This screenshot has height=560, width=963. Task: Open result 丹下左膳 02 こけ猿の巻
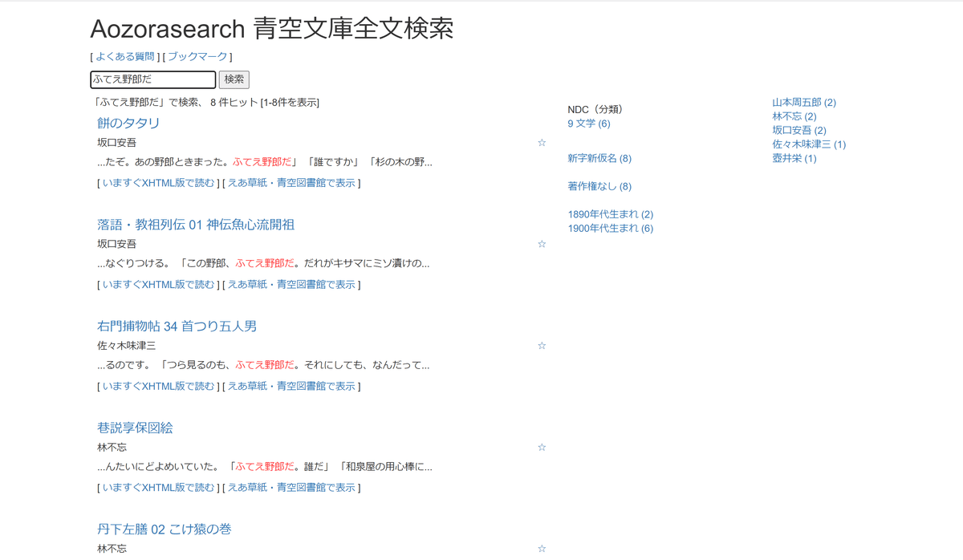tap(165, 530)
